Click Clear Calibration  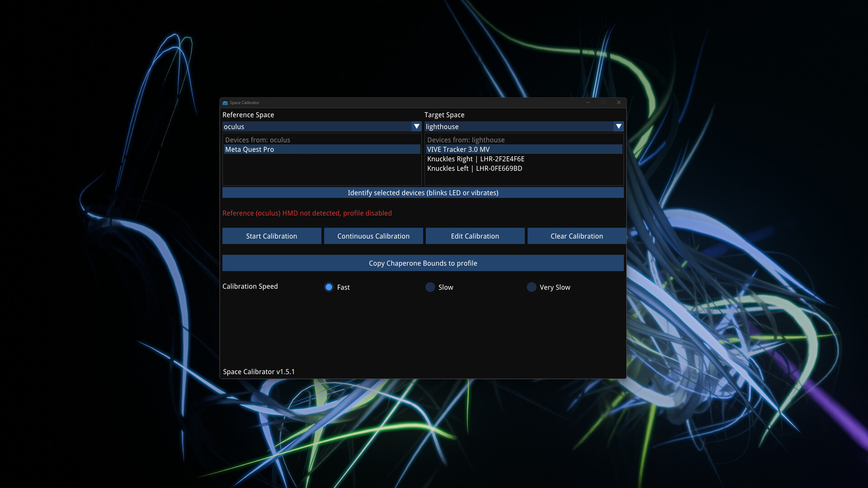pyautogui.click(x=577, y=236)
